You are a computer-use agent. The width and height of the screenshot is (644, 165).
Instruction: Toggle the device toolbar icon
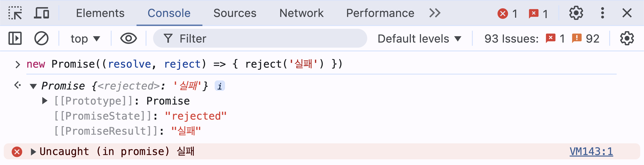point(41,13)
